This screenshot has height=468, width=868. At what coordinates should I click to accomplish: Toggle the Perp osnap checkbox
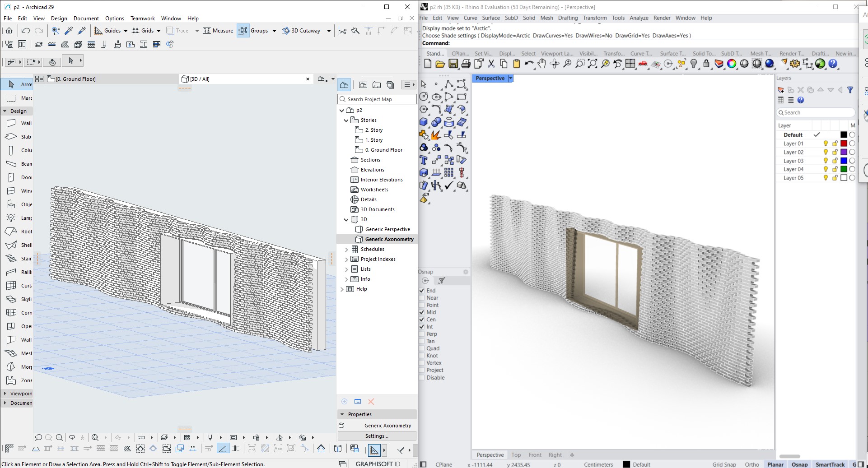[x=422, y=334]
